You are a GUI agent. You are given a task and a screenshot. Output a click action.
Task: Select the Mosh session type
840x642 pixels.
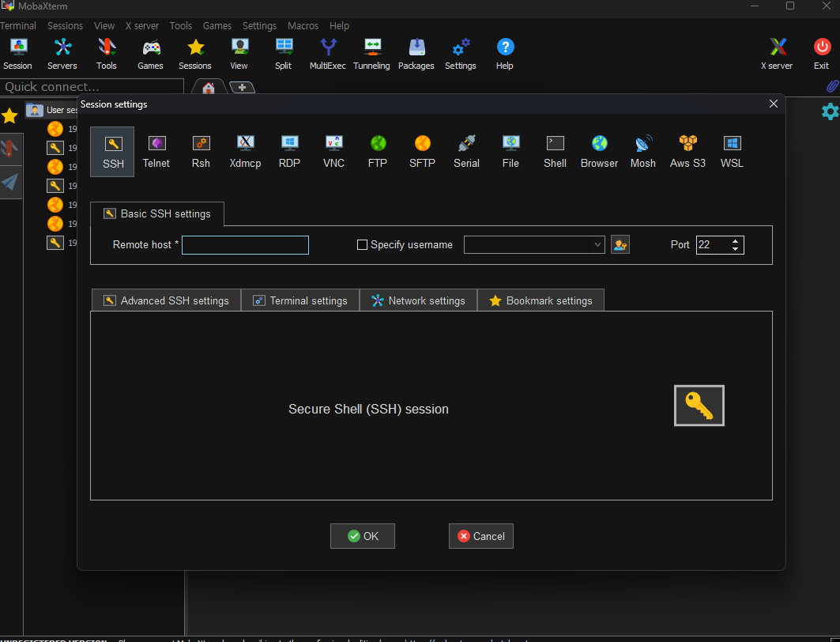(x=643, y=152)
